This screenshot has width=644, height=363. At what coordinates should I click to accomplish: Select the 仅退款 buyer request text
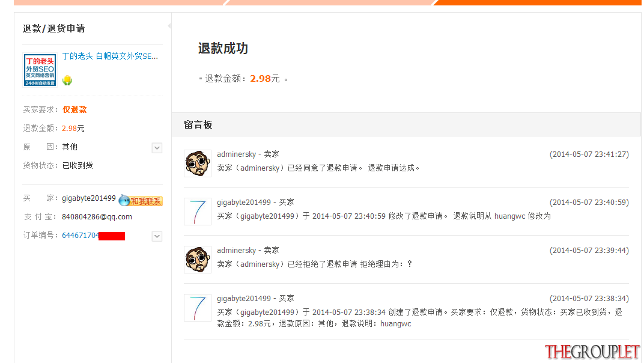[74, 110]
